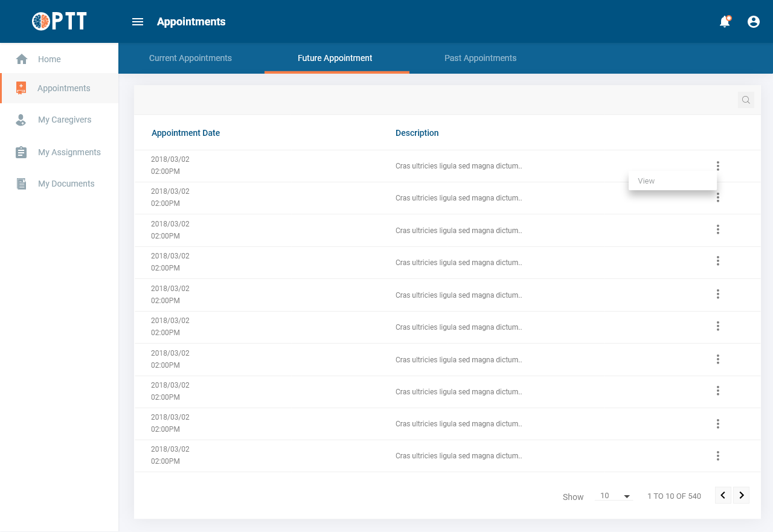Screen dimensions: 773x532
Task: Click the hamburger menu icon
Action: click(x=138, y=22)
